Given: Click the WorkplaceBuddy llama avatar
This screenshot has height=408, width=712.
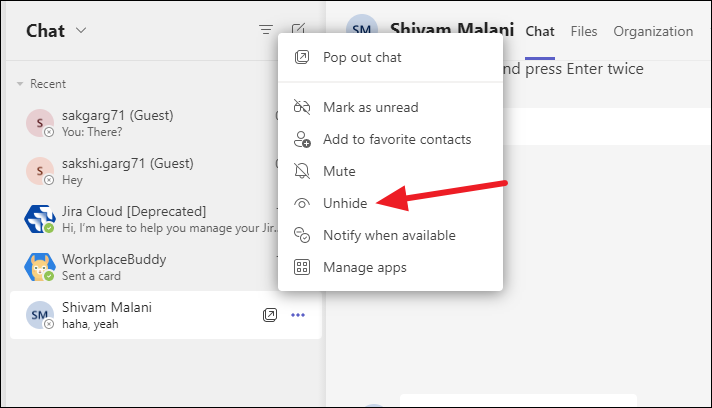Looking at the screenshot, I should pyautogui.click(x=40, y=267).
